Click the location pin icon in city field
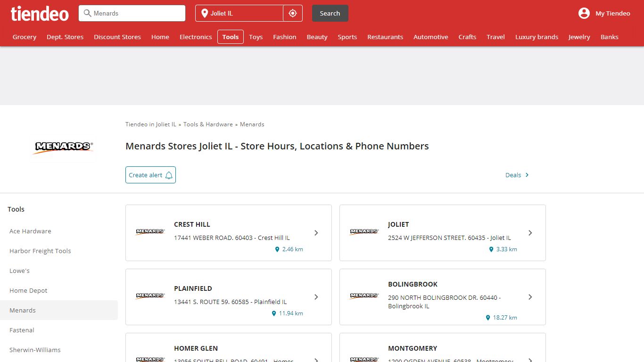 point(205,13)
